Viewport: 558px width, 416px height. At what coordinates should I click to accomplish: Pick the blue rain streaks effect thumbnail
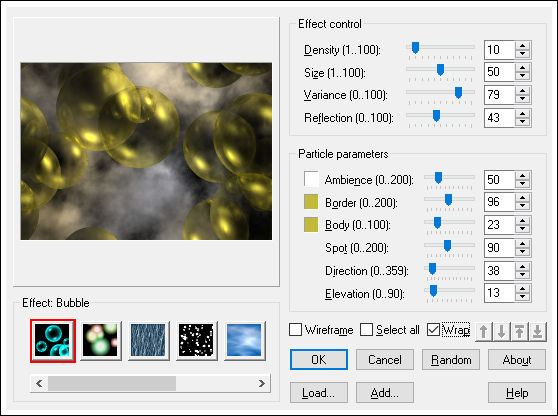point(149,341)
